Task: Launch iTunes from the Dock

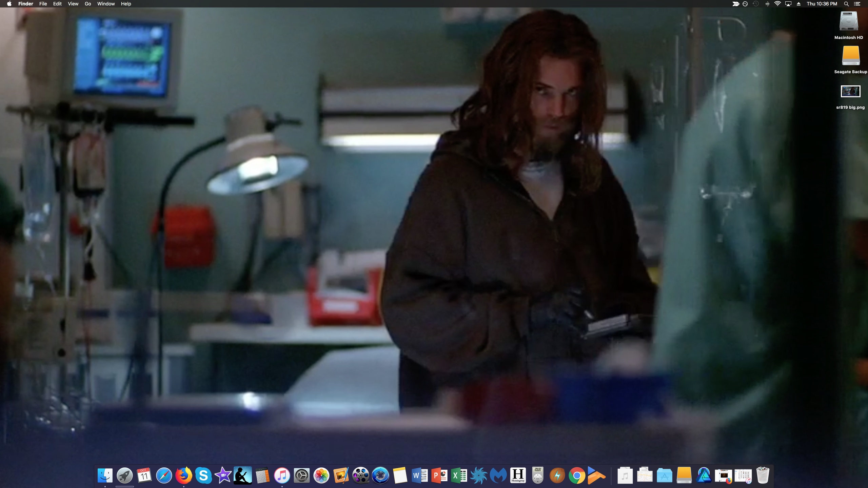Action: point(282,475)
